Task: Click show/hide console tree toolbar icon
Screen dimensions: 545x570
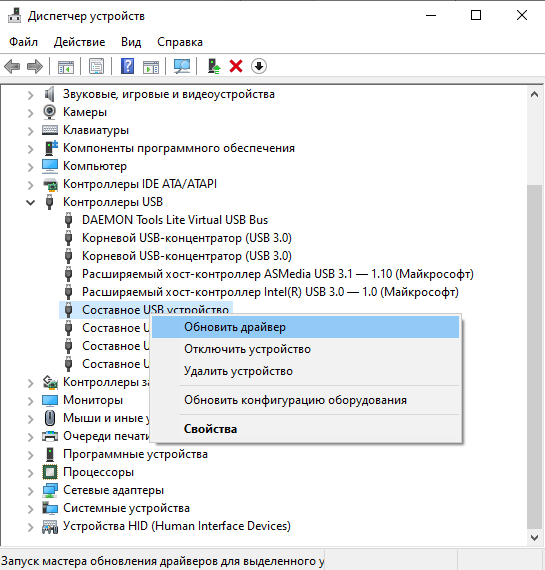Action: [66, 67]
